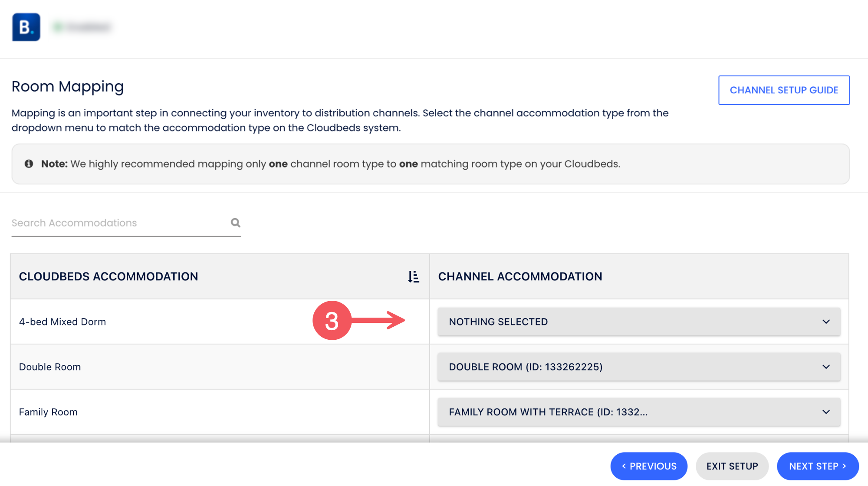Sort Cloudbeds Accommodation column with the sort icon
This screenshot has height=486, width=868.
click(413, 276)
